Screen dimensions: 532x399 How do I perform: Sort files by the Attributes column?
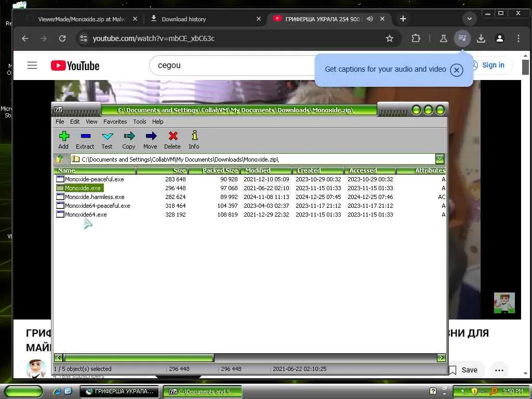(421, 170)
